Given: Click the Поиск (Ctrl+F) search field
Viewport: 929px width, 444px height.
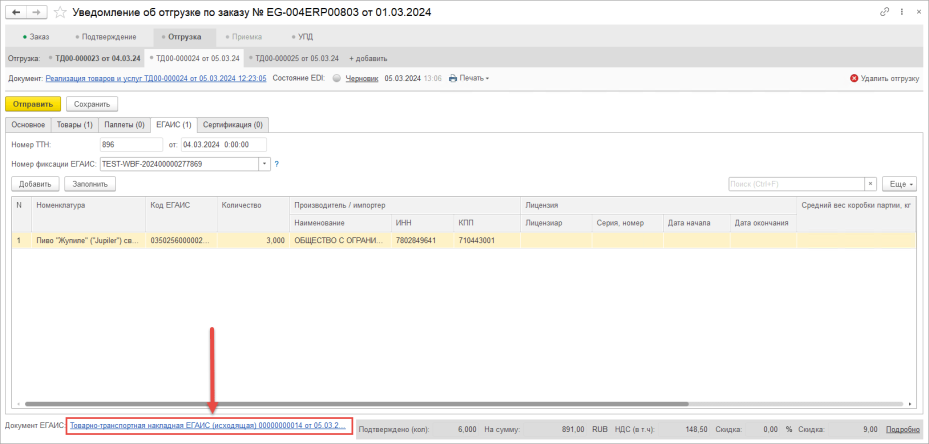Looking at the screenshot, I should coord(796,184).
